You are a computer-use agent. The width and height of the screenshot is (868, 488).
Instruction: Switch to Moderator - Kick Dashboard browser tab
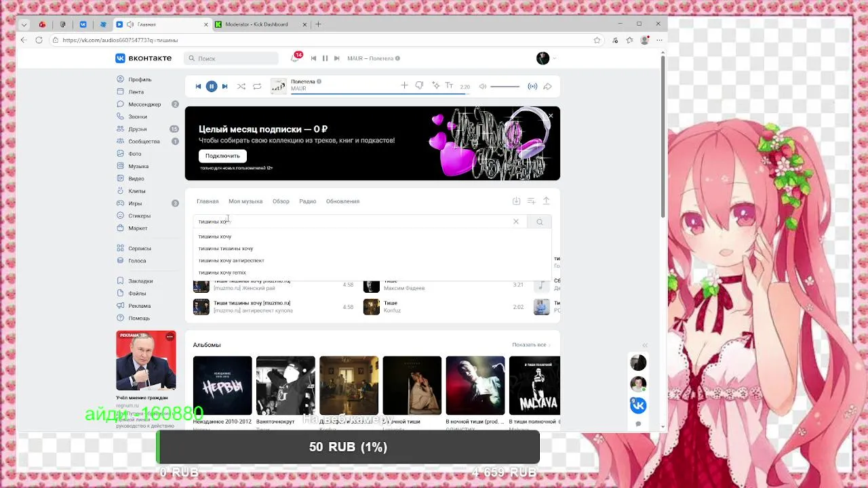click(x=261, y=24)
